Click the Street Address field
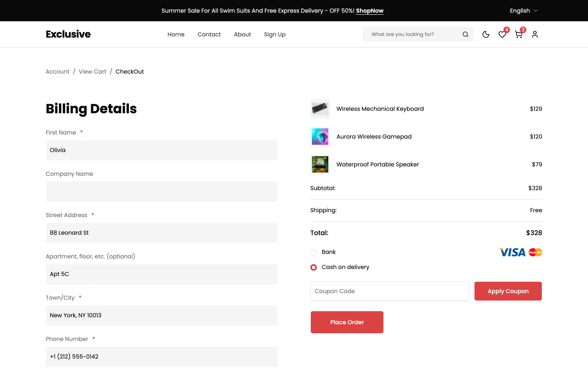The height and width of the screenshot is (368, 588). click(161, 233)
